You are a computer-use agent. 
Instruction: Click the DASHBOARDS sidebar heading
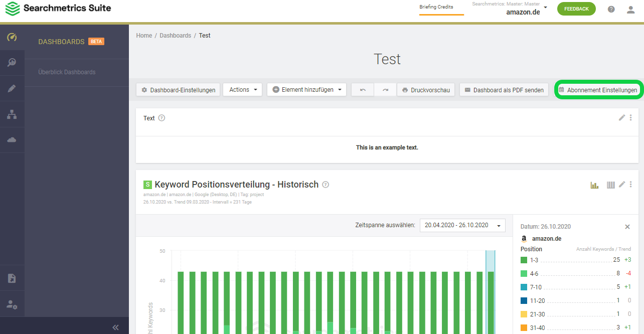[61, 42]
